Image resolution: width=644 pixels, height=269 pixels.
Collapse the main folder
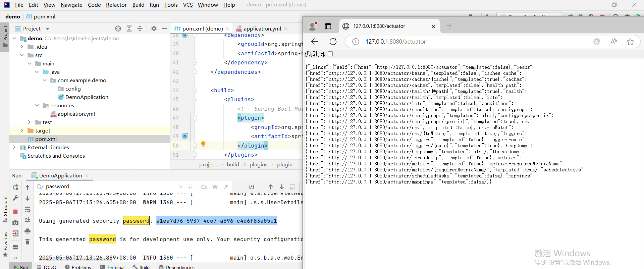(30, 63)
